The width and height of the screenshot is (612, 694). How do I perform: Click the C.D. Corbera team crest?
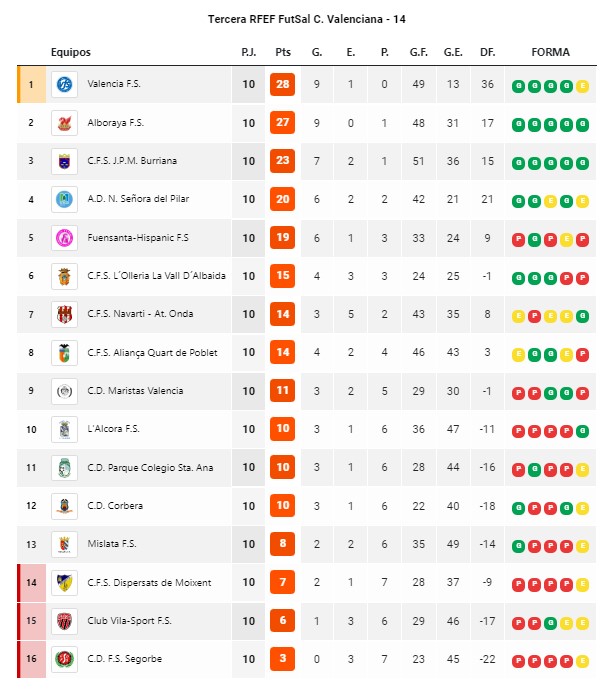(x=64, y=506)
